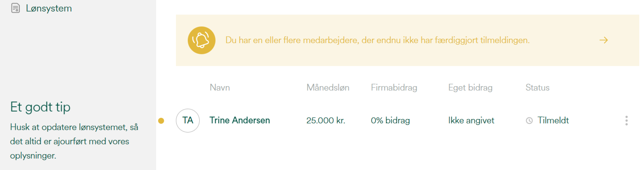Image resolution: width=644 pixels, height=170 pixels.
Task: Click the Ikke angivet value
Action: [x=471, y=120]
